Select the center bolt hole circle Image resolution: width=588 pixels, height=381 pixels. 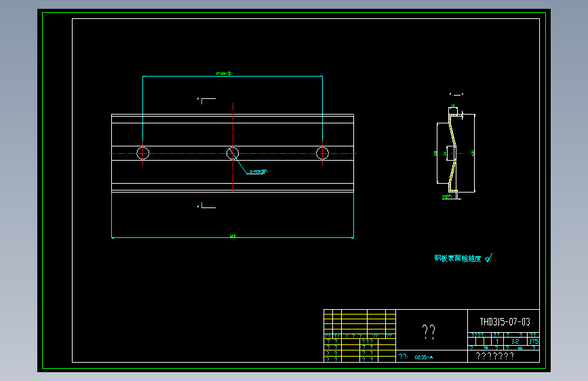coord(233,153)
